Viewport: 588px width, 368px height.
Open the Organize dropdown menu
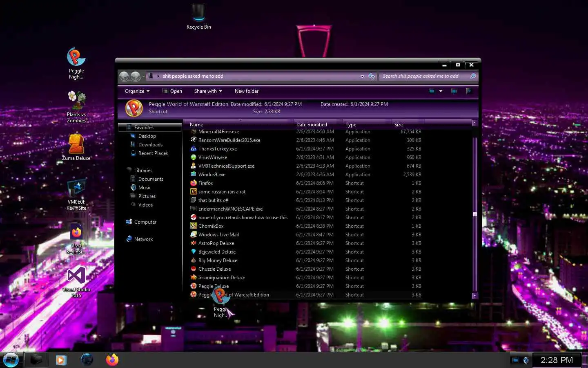[x=137, y=91]
